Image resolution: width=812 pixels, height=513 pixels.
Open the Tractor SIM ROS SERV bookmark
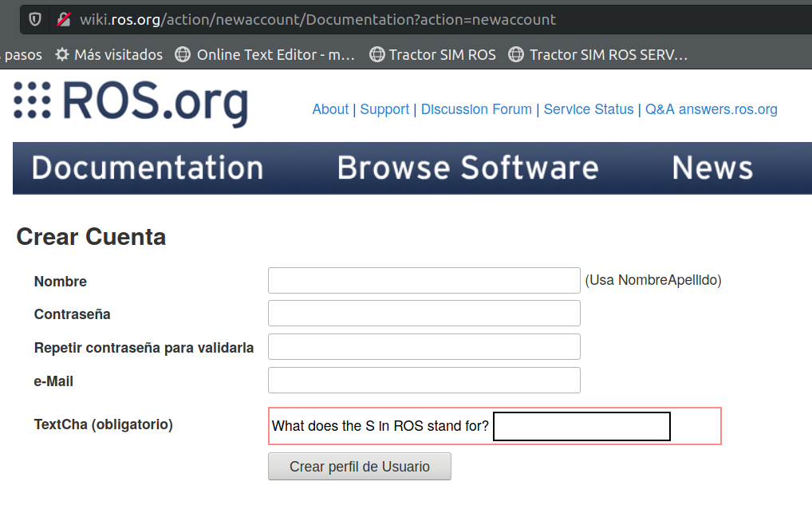click(x=598, y=54)
